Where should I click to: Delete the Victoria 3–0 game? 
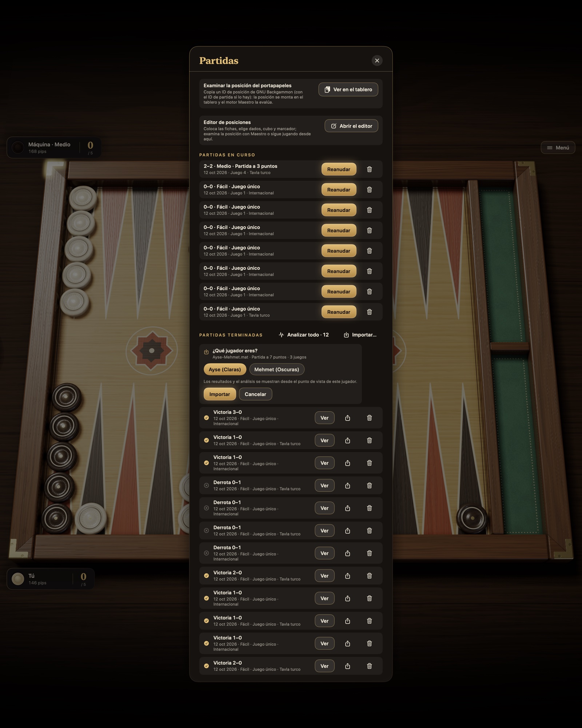click(x=369, y=418)
